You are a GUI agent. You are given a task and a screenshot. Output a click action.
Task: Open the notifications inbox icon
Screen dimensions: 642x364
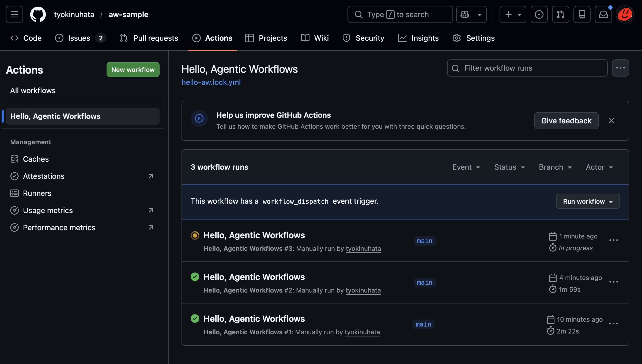[x=603, y=14]
